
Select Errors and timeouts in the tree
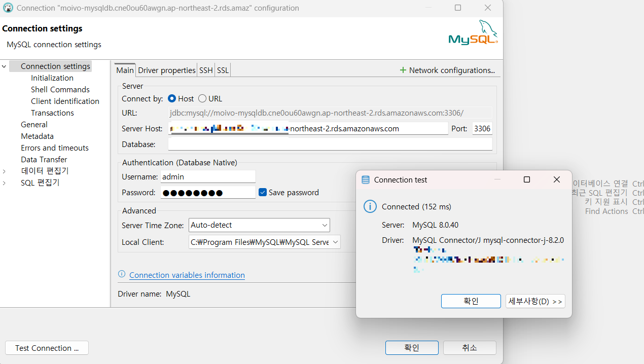(x=55, y=148)
